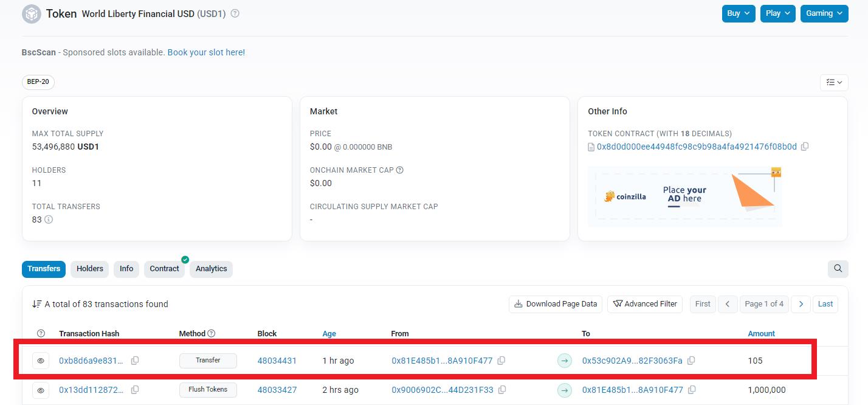Open transaction 0xb8d6a9e831
Screen dimensions: 868x405
(91, 361)
